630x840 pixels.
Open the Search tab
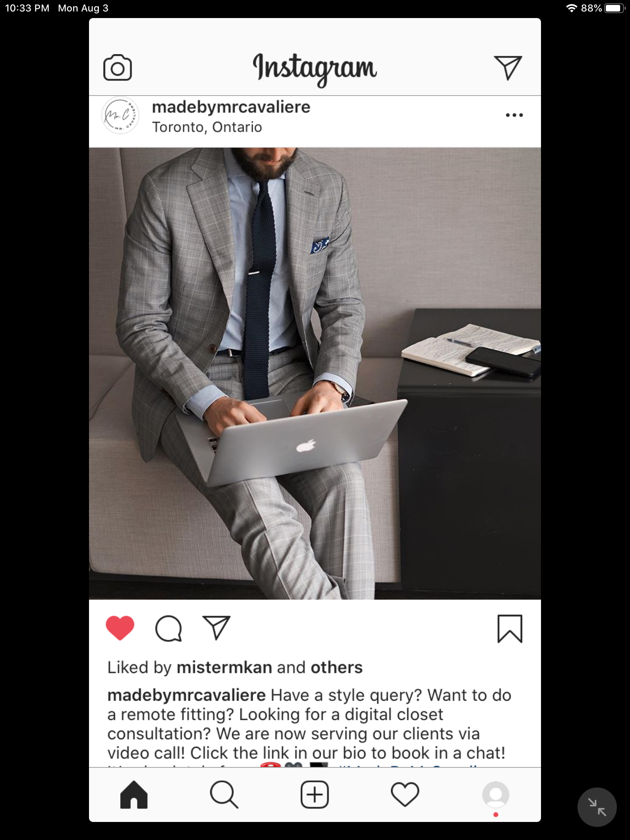(224, 794)
